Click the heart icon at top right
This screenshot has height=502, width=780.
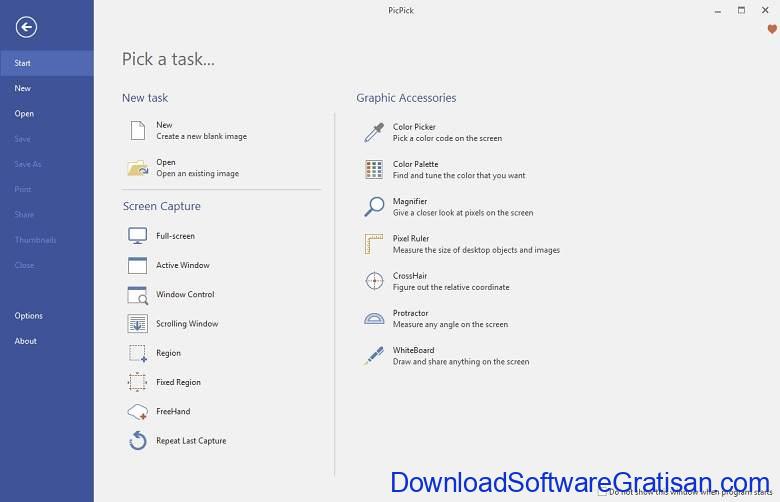pyautogui.click(x=772, y=29)
